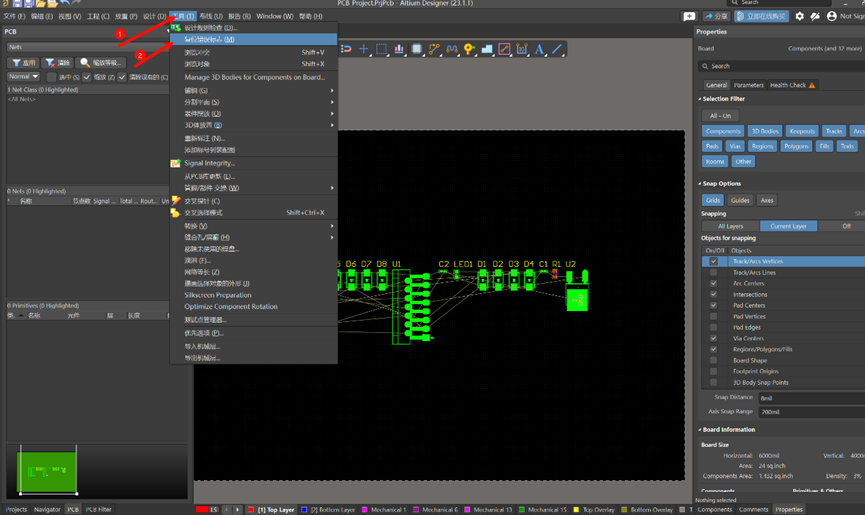Expand the Convert (V) submenu
Viewport: 865px width, 515px height.
[x=253, y=226]
